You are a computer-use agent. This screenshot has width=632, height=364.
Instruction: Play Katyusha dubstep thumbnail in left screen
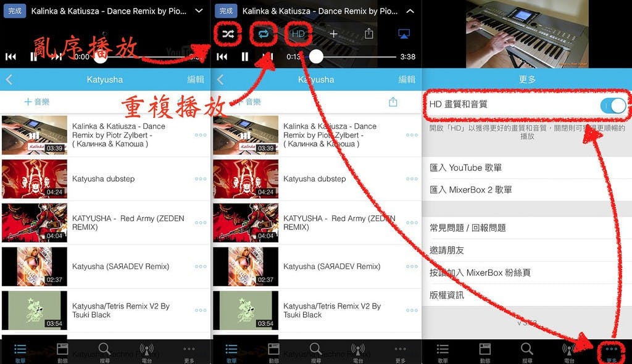coord(35,179)
